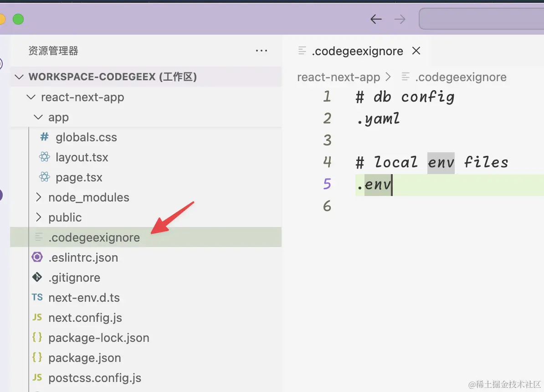Click react-next-app in the breadcrumb
Image resolution: width=544 pixels, height=392 pixels.
pyautogui.click(x=339, y=77)
